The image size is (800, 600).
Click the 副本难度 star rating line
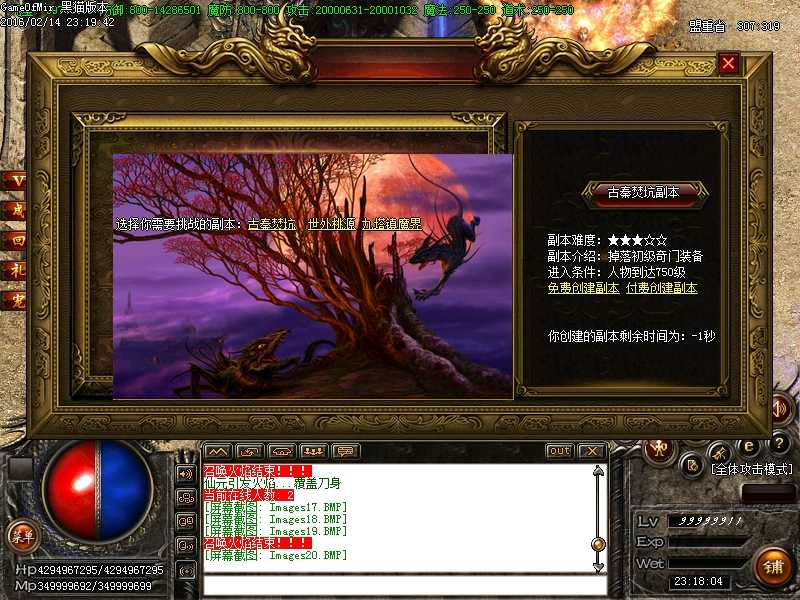[x=607, y=240]
